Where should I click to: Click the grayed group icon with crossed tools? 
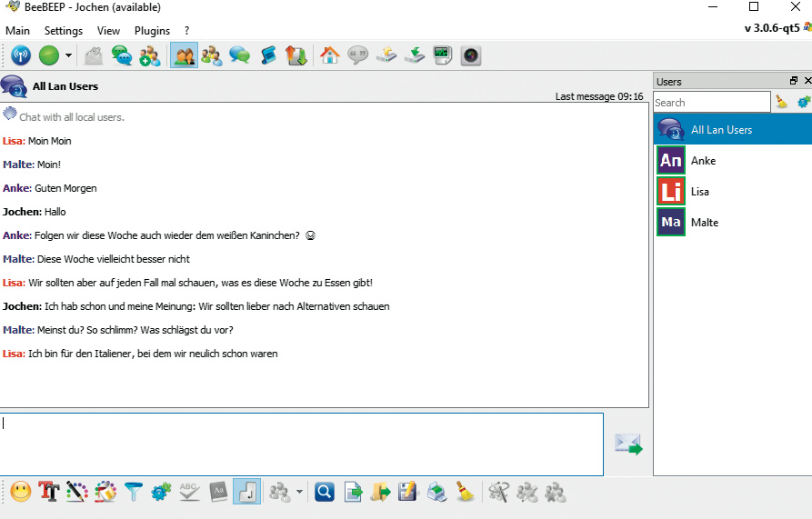tap(498, 492)
